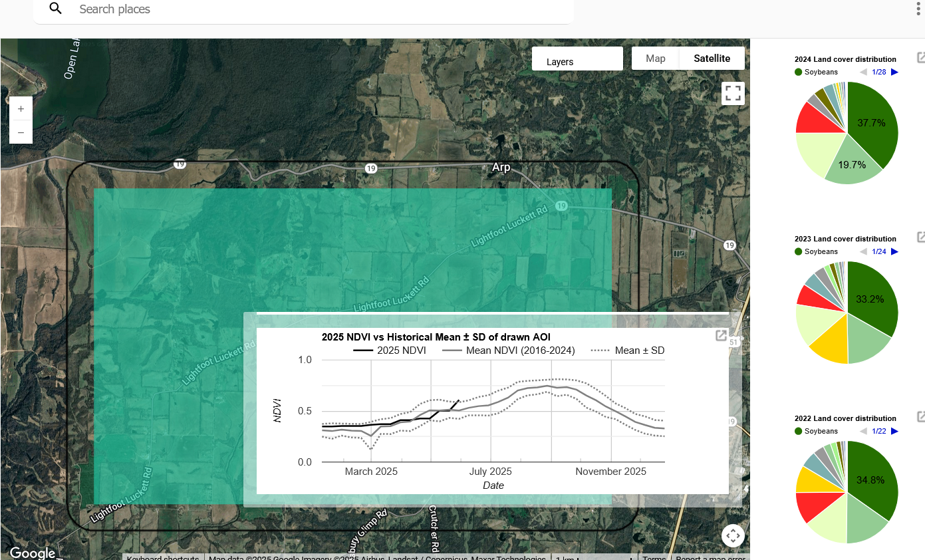This screenshot has height=560, width=925.
Task: Pop out 2022 Land cover chart
Action: (x=921, y=417)
